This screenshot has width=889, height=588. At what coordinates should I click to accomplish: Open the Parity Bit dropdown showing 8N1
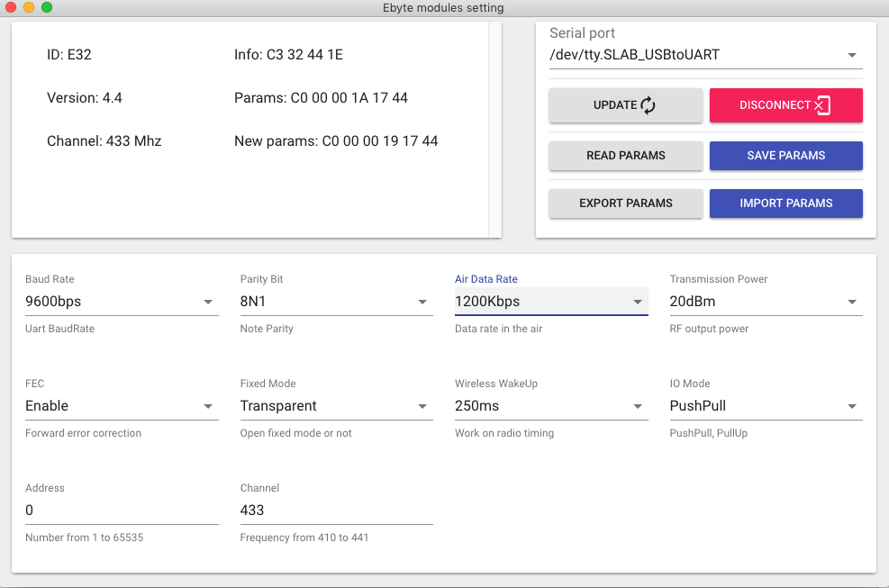click(336, 302)
